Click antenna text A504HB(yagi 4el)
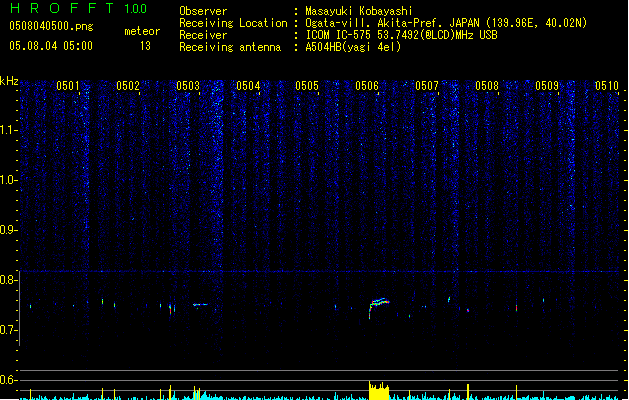This screenshot has width=629, height=400. [353, 47]
